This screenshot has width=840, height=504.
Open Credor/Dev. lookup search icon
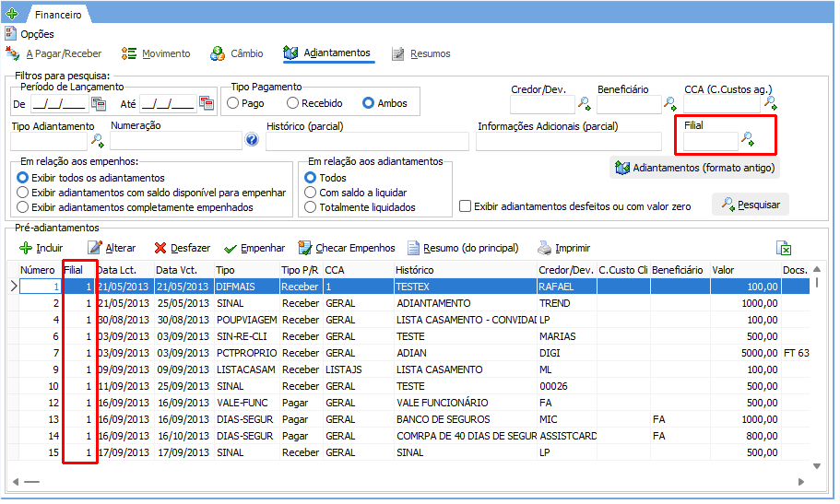pyautogui.click(x=584, y=104)
